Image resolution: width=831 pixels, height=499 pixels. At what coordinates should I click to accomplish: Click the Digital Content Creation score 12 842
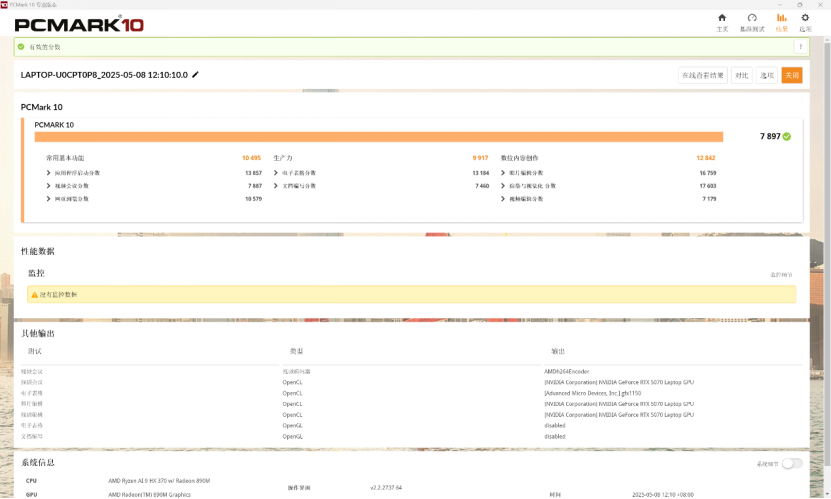point(706,158)
